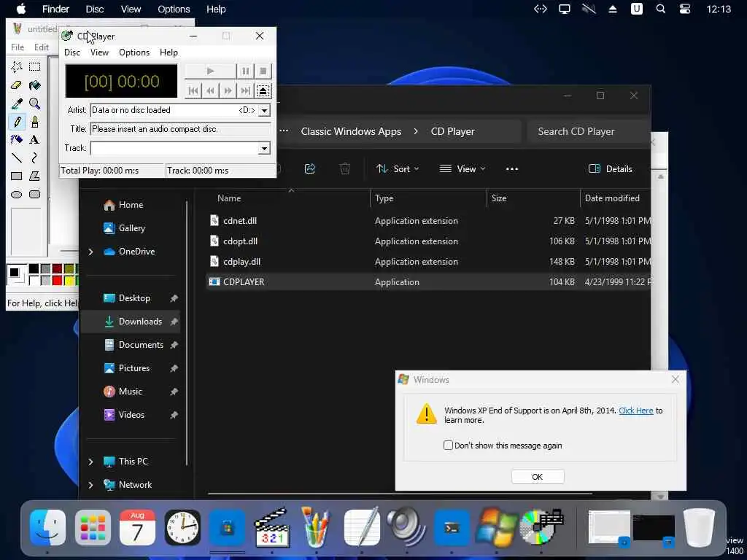This screenshot has height=560, width=747.
Task: Select the Magnifier tool in Paint
Action: 34,104
